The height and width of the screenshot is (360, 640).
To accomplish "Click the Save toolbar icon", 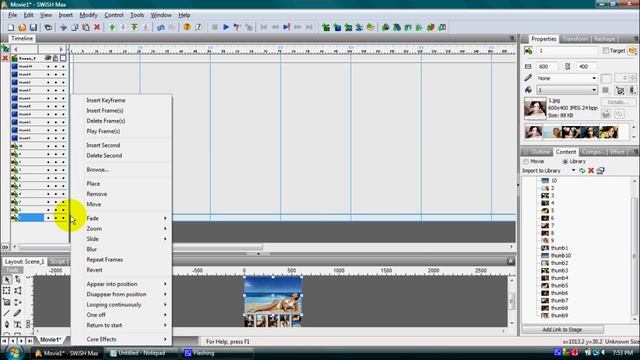I will click(x=33, y=27).
